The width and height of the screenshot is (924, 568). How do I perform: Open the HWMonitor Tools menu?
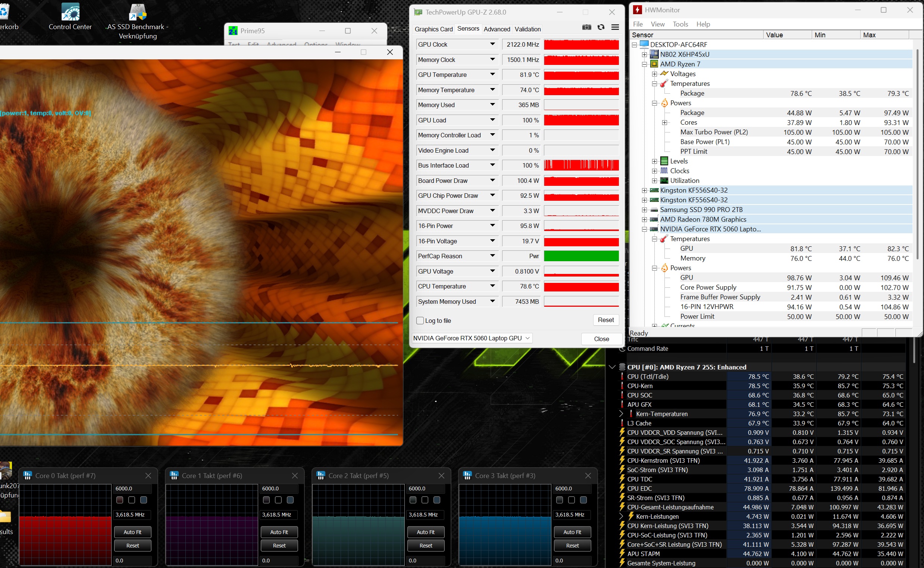click(680, 24)
